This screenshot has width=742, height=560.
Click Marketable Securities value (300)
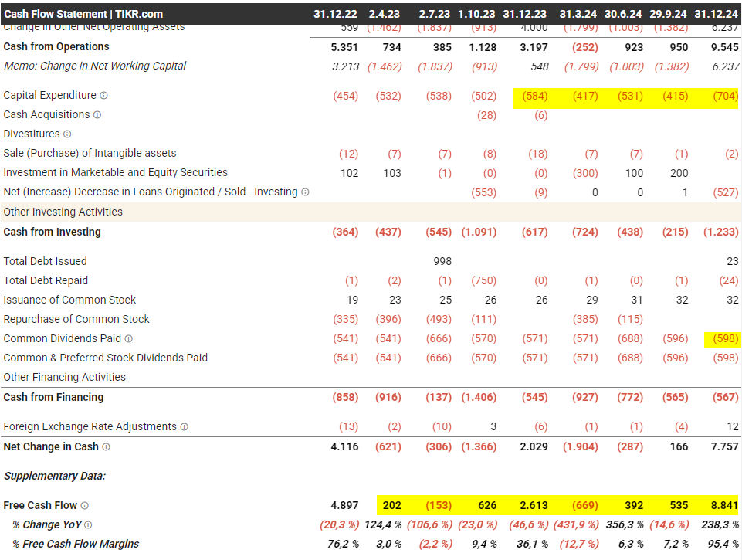(585, 173)
